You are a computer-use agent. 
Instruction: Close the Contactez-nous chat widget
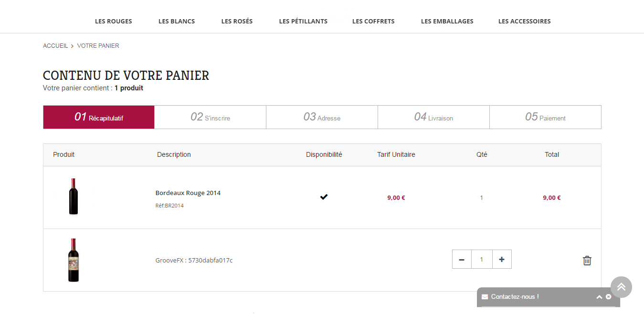pyautogui.click(x=609, y=297)
